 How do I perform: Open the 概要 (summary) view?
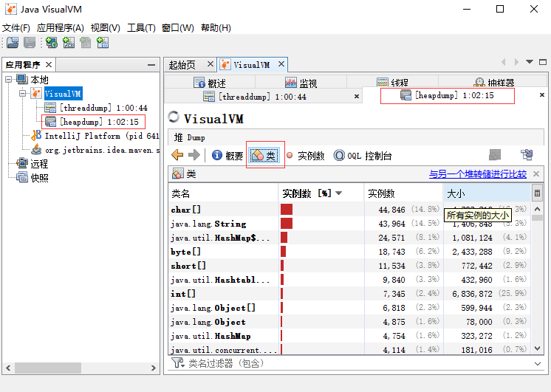click(227, 155)
